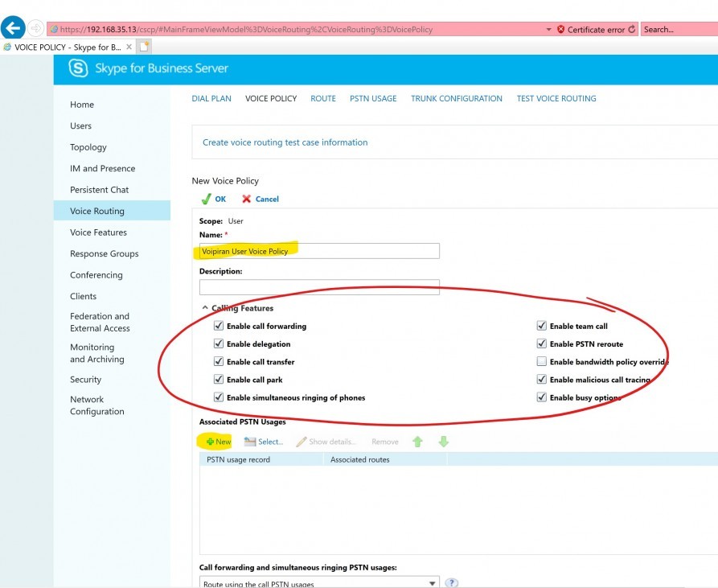Open Topology in sidebar
Screen dimensions: 718x588
[x=88, y=147]
